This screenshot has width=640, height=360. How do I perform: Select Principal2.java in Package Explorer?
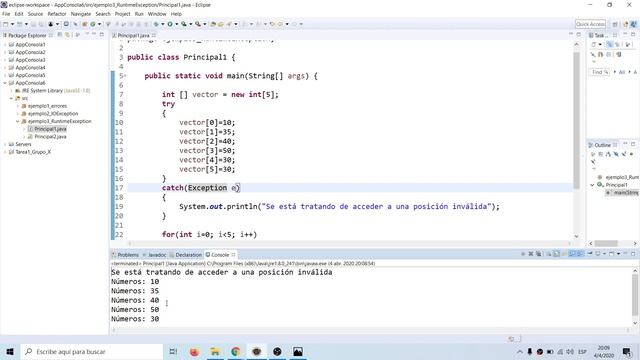[50, 137]
